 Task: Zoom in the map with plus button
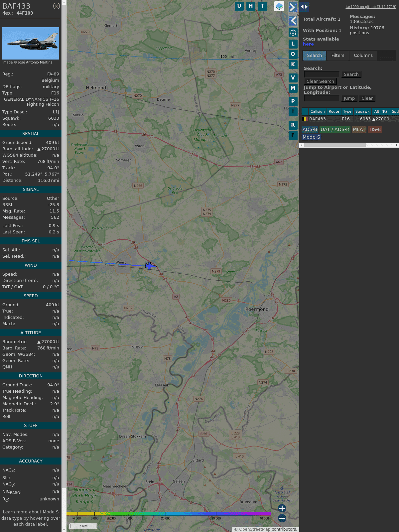[282, 508]
